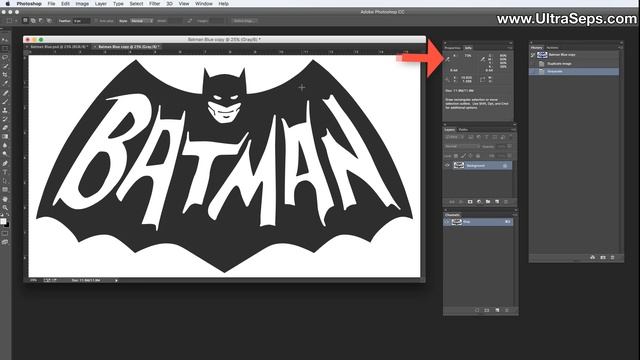Open the Image menu
Image resolution: width=640 pixels, height=360 pixels.
coord(82,3)
